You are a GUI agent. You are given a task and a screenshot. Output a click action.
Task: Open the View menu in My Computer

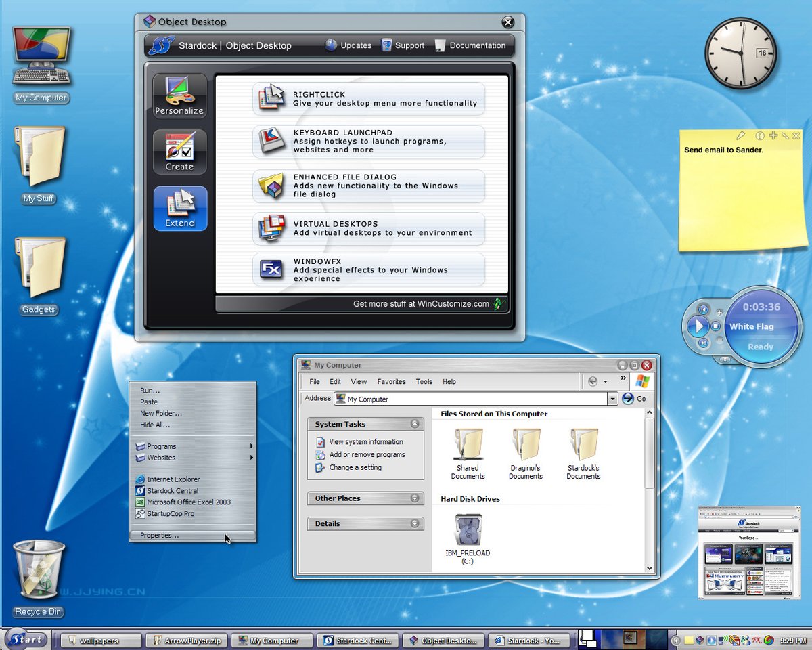click(x=359, y=382)
